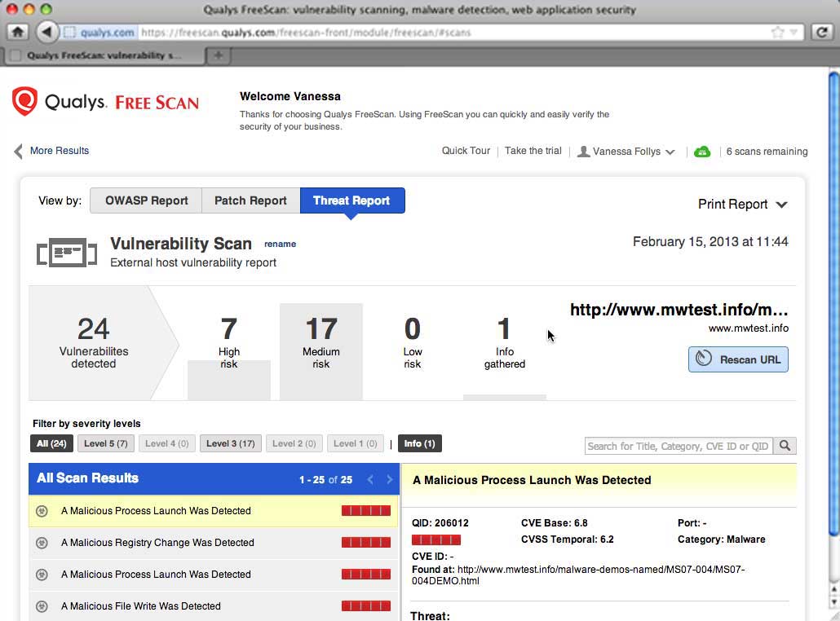Toggle the Level 3 (17) severity filter
840x621 pixels.
click(x=230, y=443)
